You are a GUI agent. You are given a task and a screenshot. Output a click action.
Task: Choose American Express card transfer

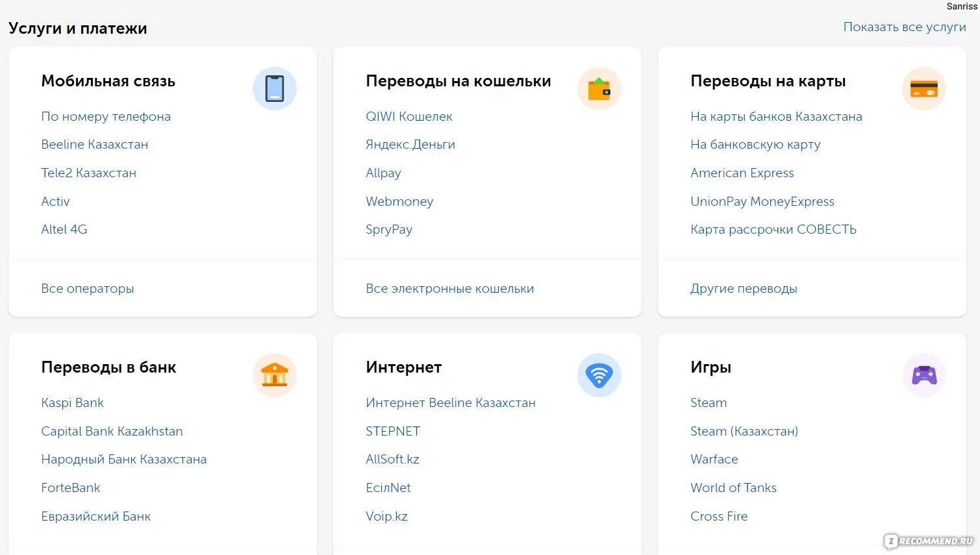tap(742, 173)
